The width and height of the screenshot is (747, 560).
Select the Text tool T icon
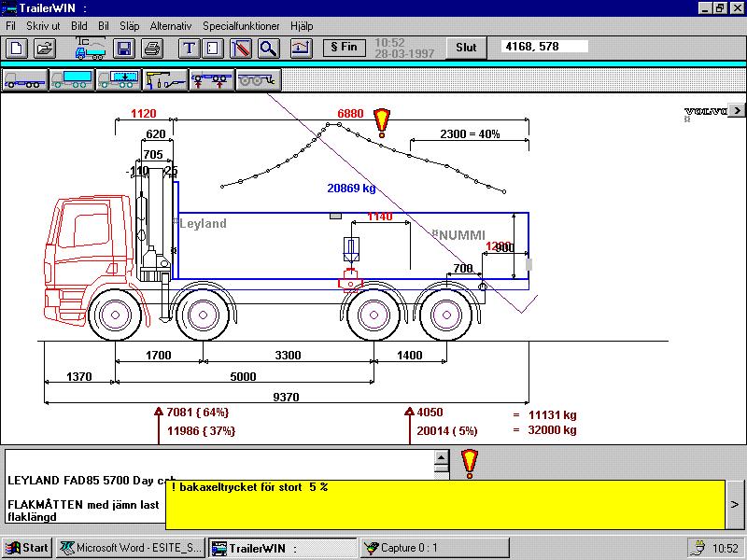[190, 49]
